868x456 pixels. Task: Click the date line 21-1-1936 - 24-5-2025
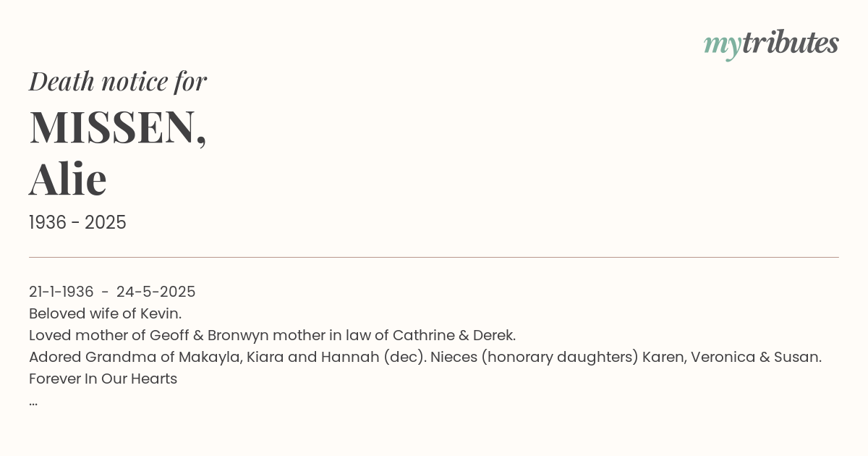[112, 292]
